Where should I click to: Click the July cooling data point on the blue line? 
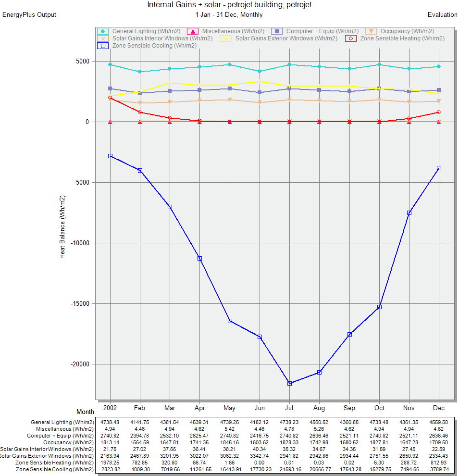(x=289, y=383)
